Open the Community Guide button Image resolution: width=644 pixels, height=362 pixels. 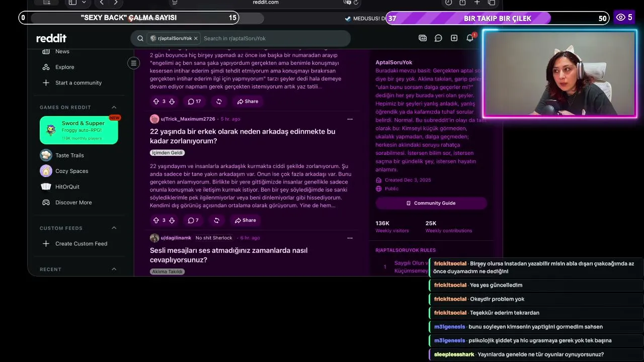pyautogui.click(x=431, y=203)
